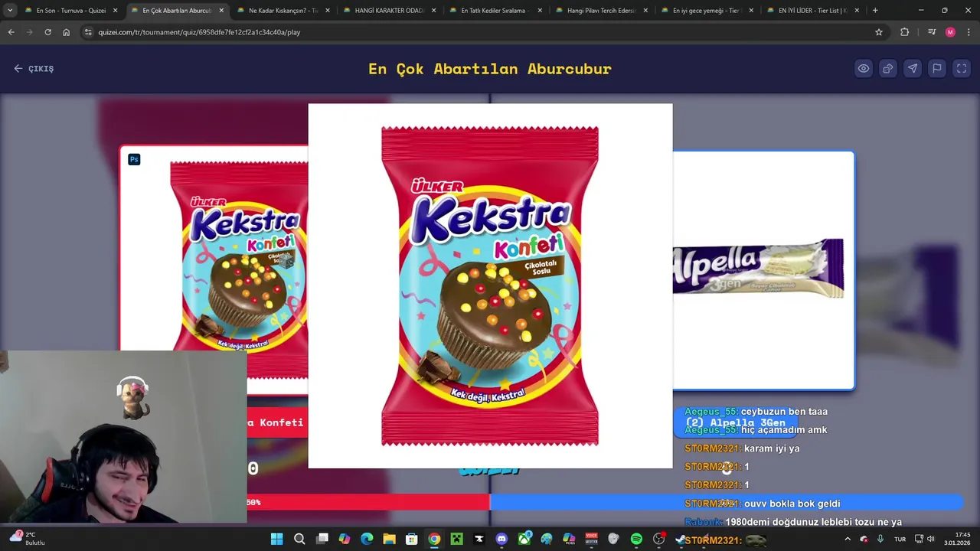
Task: Click the ÇIKIŞ exit button
Action: pos(34,68)
